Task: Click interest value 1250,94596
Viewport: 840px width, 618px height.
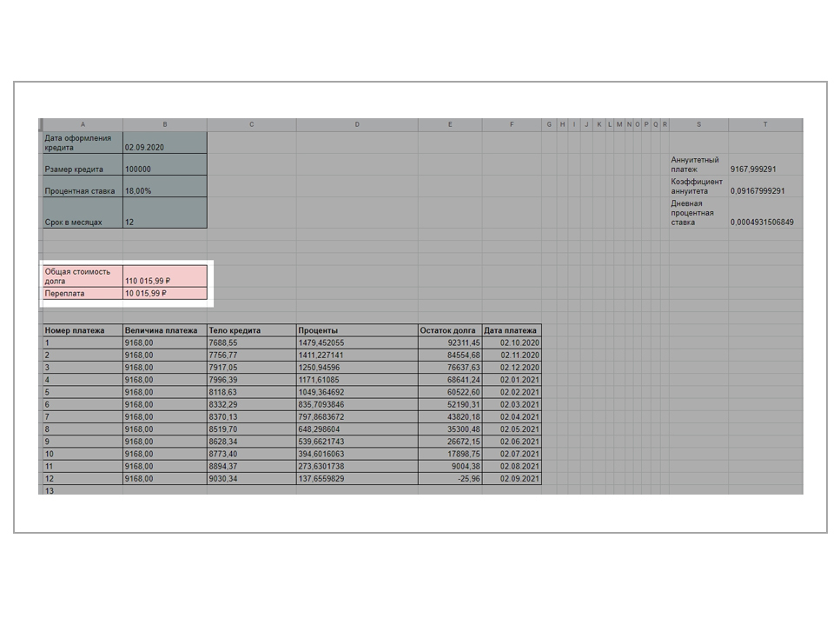Action: click(357, 367)
